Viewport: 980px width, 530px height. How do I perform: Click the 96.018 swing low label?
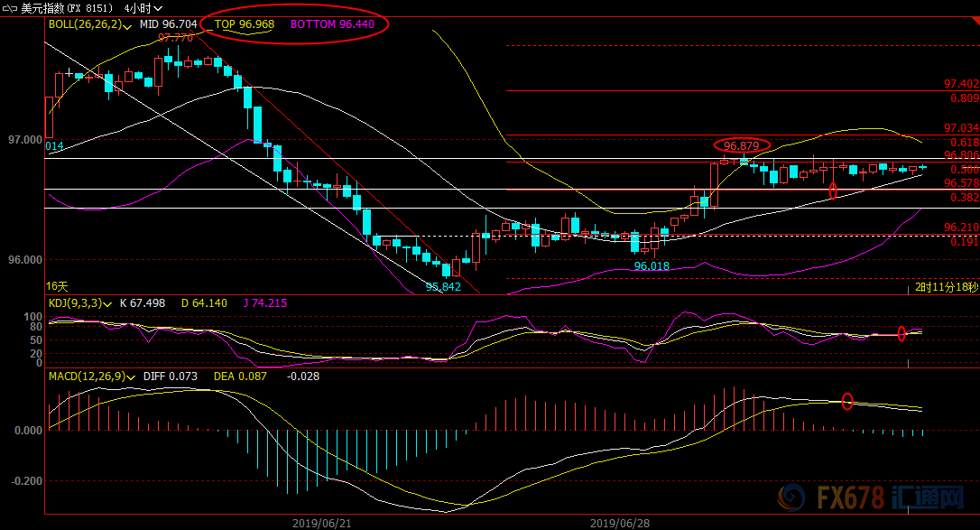[652, 266]
